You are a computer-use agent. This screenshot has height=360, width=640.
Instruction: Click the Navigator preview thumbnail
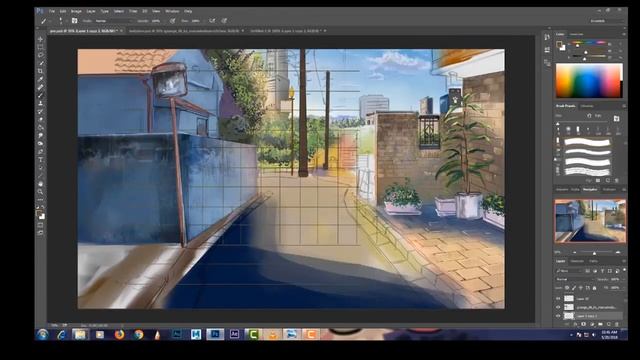click(590, 221)
